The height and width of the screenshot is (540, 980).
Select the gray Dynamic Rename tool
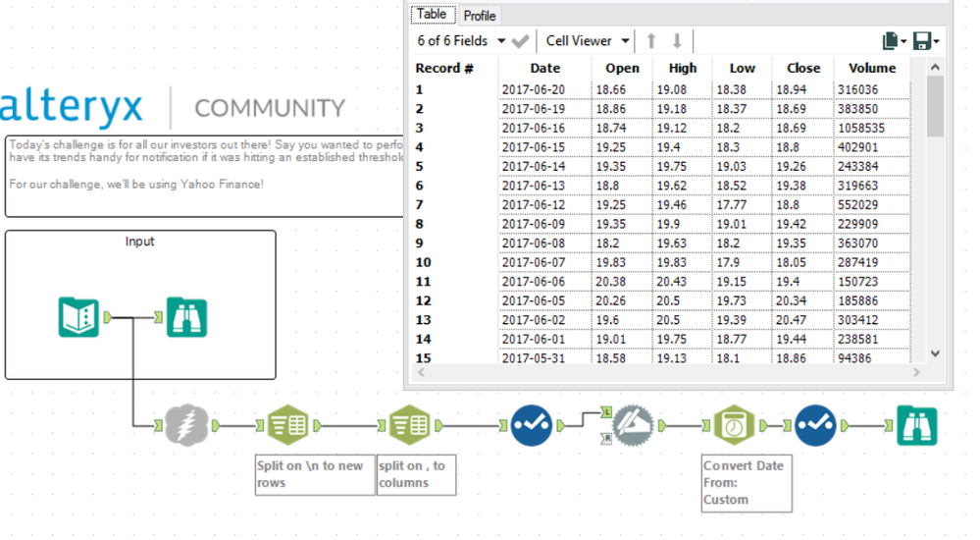(633, 425)
